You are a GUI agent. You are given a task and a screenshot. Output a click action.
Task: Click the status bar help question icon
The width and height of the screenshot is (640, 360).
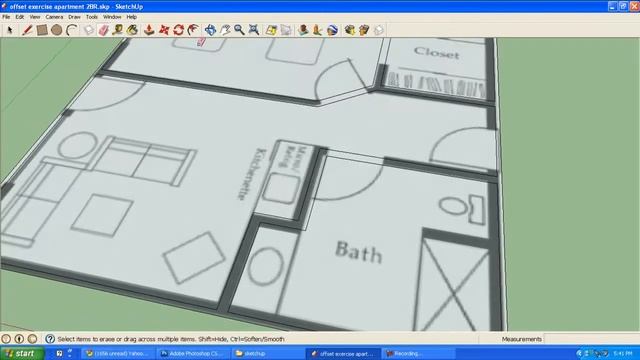point(50,339)
